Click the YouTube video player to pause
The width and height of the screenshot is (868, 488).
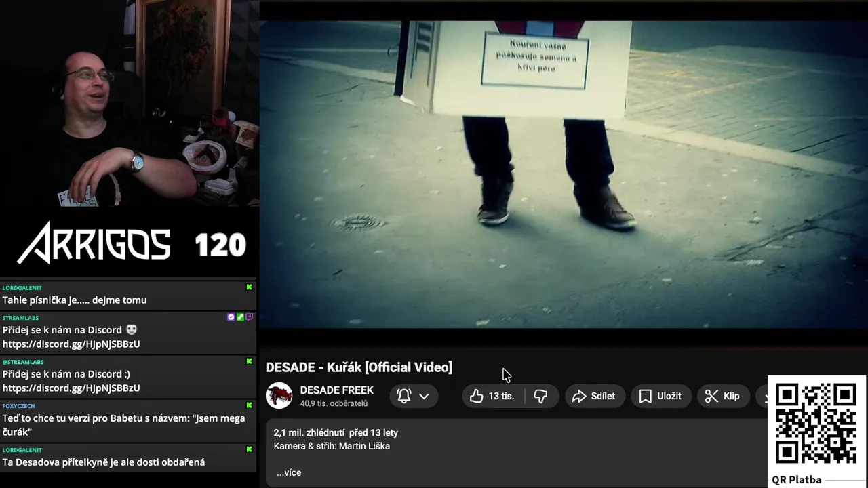point(564,174)
